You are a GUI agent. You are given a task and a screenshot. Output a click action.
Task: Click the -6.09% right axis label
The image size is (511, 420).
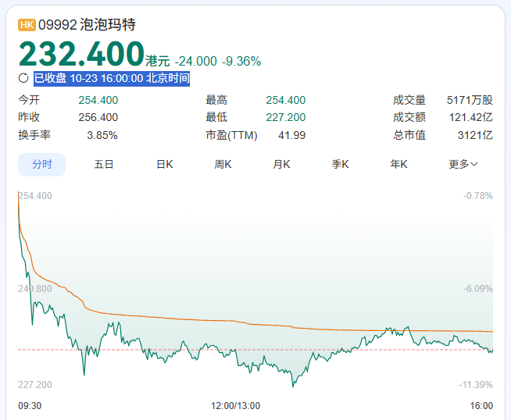pos(477,289)
